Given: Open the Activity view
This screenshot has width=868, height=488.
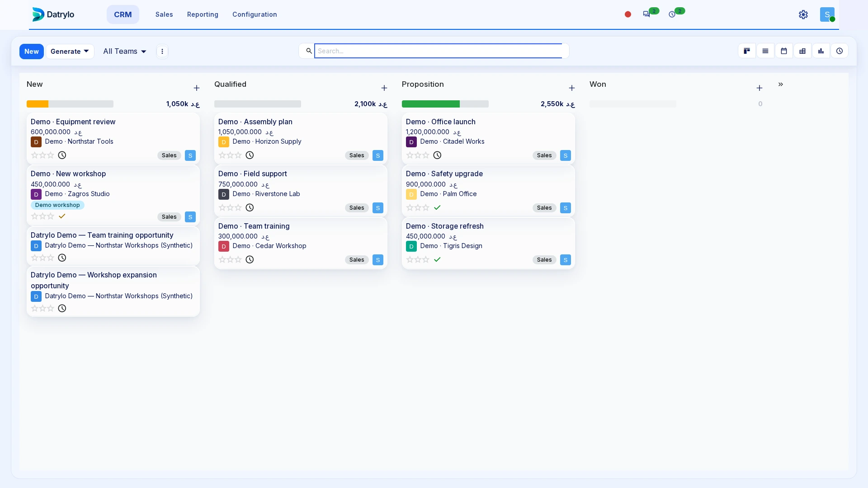Looking at the screenshot, I should (x=840, y=51).
